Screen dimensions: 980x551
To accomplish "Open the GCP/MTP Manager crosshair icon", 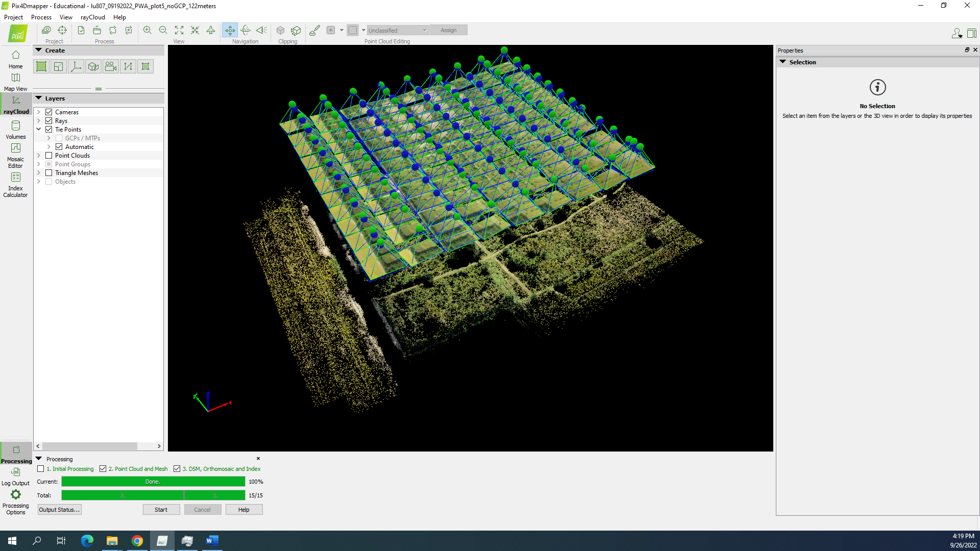I will (62, 30).
